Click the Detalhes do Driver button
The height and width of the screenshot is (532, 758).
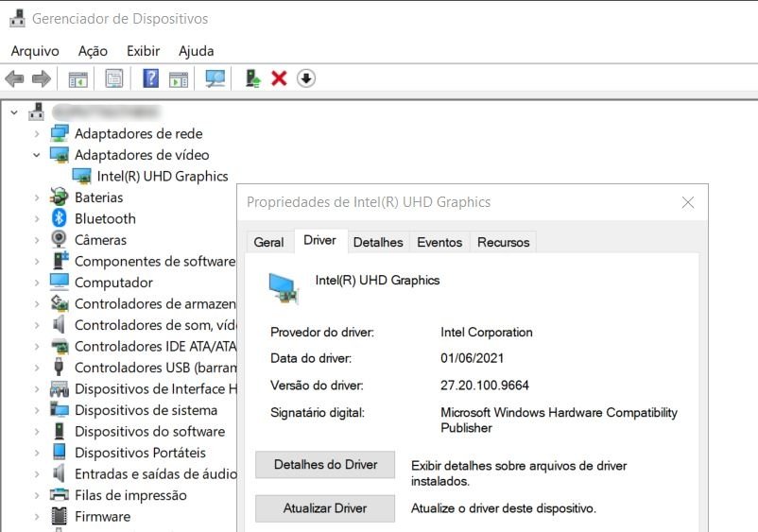tap(325, 464)
